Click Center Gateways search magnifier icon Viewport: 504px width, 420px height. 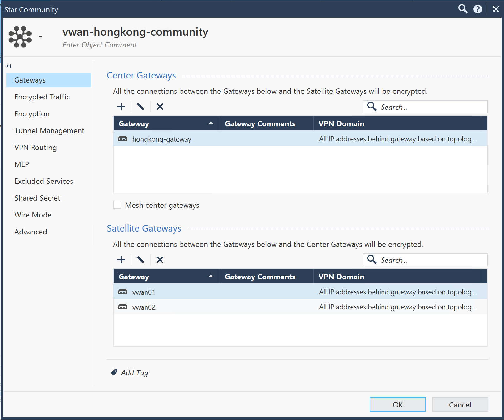pyautogui.click(x=372, y=107)
